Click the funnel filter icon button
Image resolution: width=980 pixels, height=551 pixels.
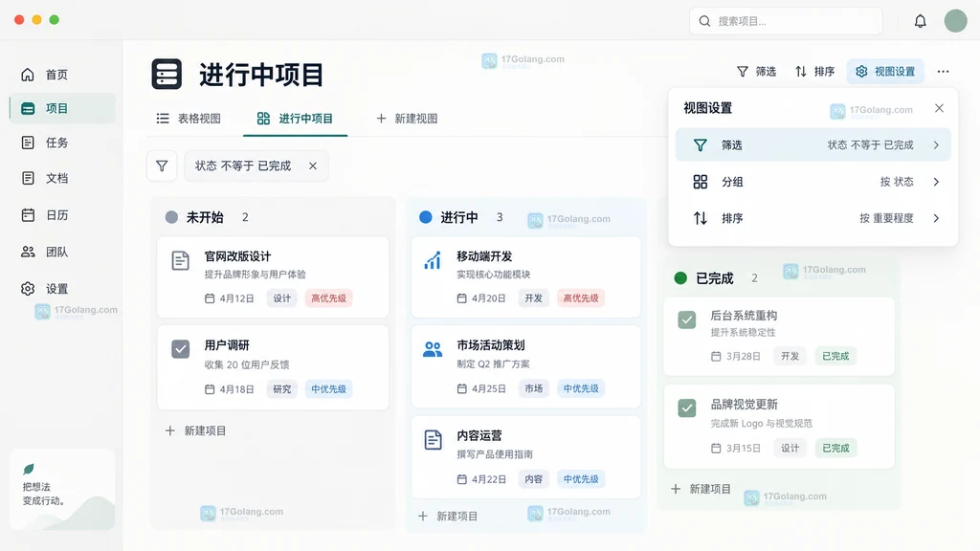click(162, 166)
